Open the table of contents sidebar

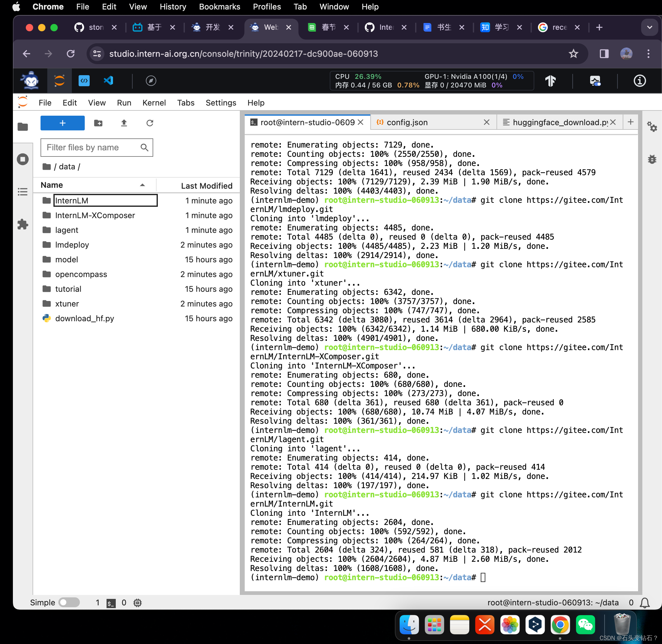click(23, 192)
